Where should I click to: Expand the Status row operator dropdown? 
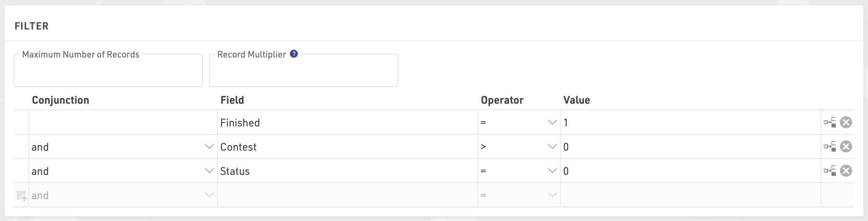pos(552,171)
